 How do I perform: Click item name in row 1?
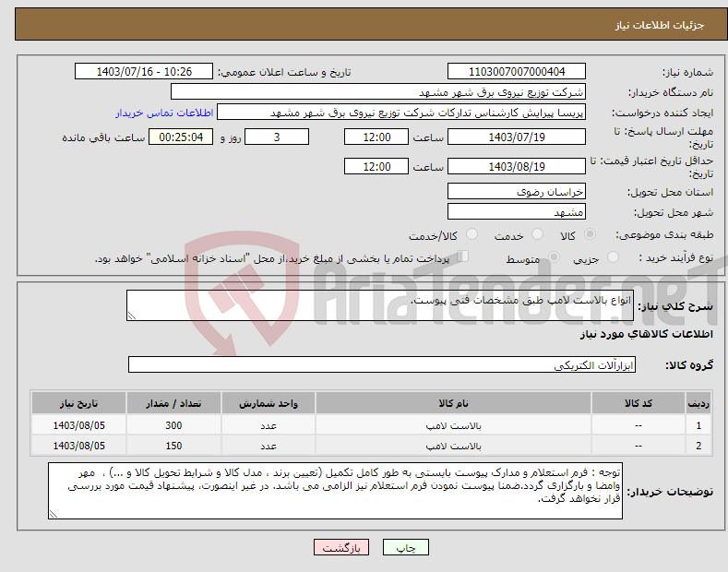453,425
